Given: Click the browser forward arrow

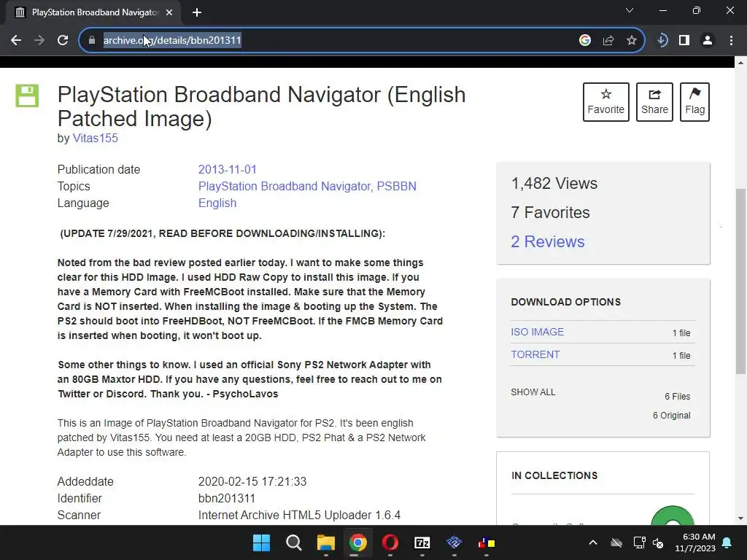Looking at the screenshot, I should coord(39,41).
